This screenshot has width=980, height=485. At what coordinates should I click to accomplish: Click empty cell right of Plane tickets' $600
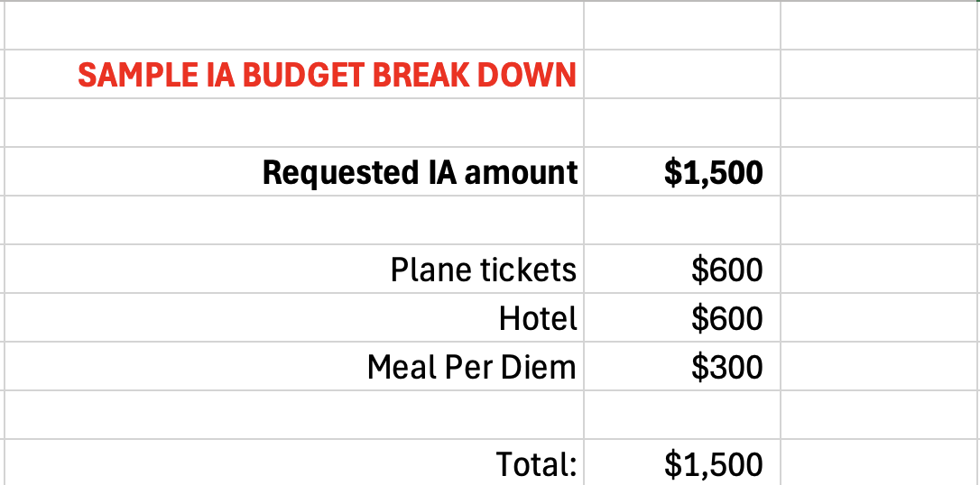point(879,270)
